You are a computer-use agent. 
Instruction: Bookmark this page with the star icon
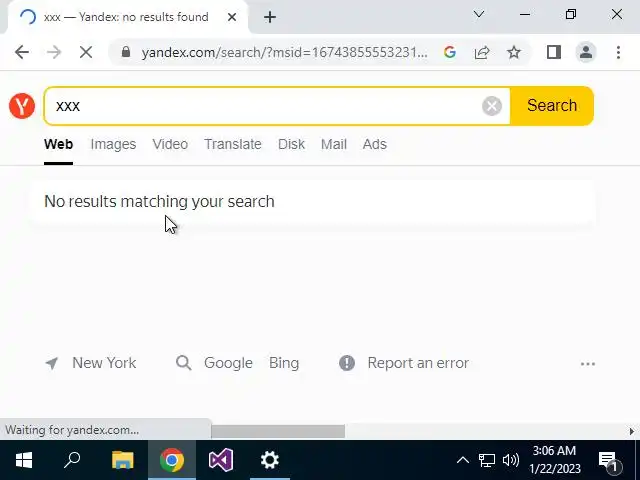pos(514,52)
